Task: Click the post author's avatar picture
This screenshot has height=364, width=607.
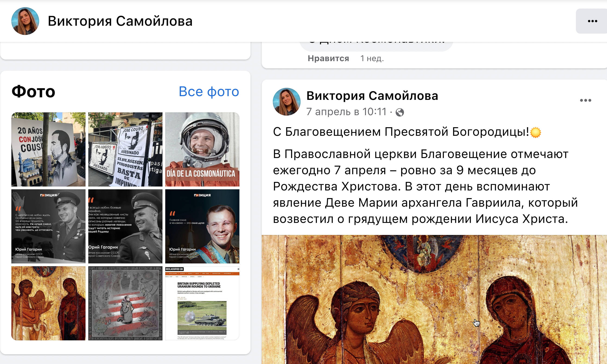Action: (286, 102)
